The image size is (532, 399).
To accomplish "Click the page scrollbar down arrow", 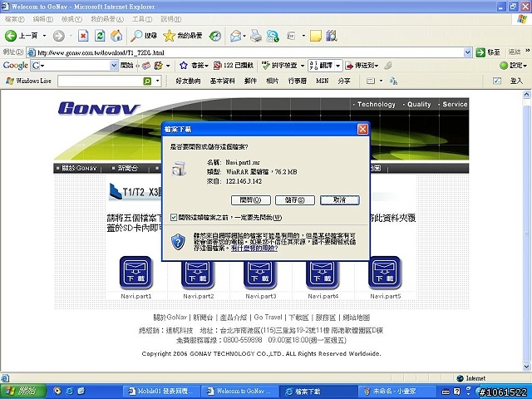I will click(x=526, y=366).
